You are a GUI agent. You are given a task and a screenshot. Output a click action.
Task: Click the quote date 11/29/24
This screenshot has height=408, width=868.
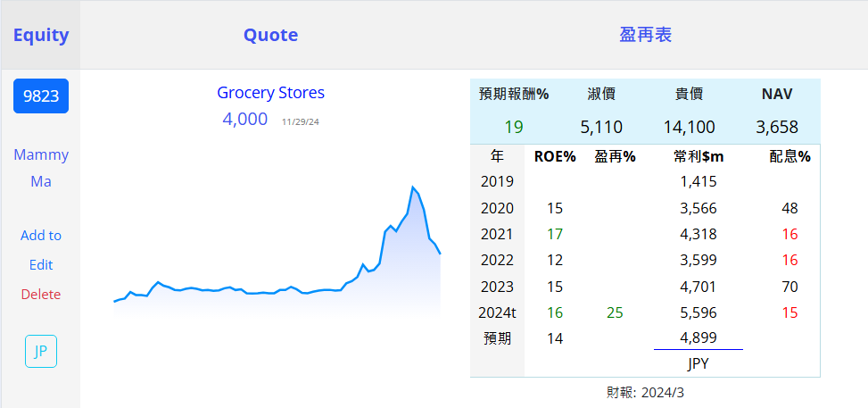pos(301,122)
